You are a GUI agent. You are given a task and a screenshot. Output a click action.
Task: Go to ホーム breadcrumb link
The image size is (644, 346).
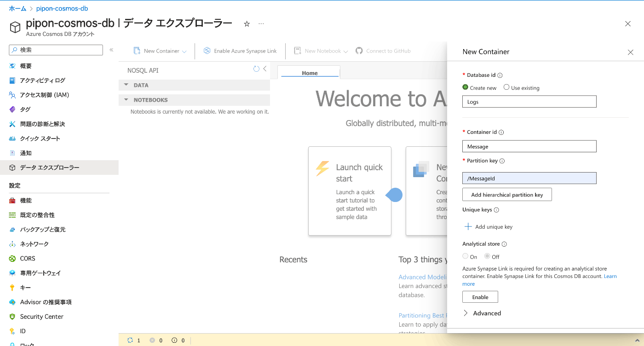pyautogui.click(x=18, y=9)
